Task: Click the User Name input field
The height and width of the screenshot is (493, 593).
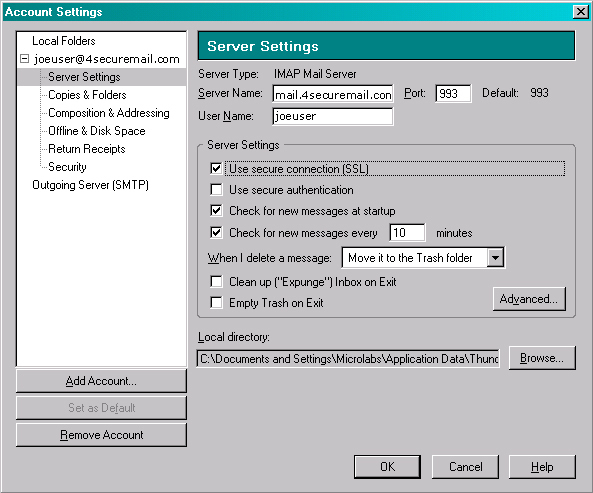Action: (333, 116)
